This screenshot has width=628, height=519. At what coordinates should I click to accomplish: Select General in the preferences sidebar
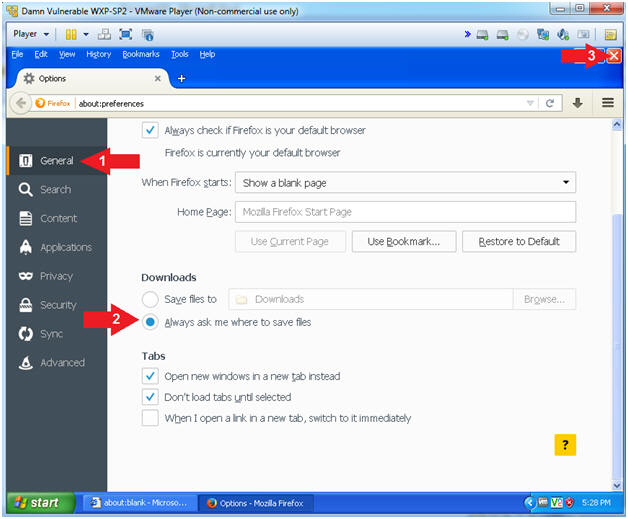coord(57,161)
